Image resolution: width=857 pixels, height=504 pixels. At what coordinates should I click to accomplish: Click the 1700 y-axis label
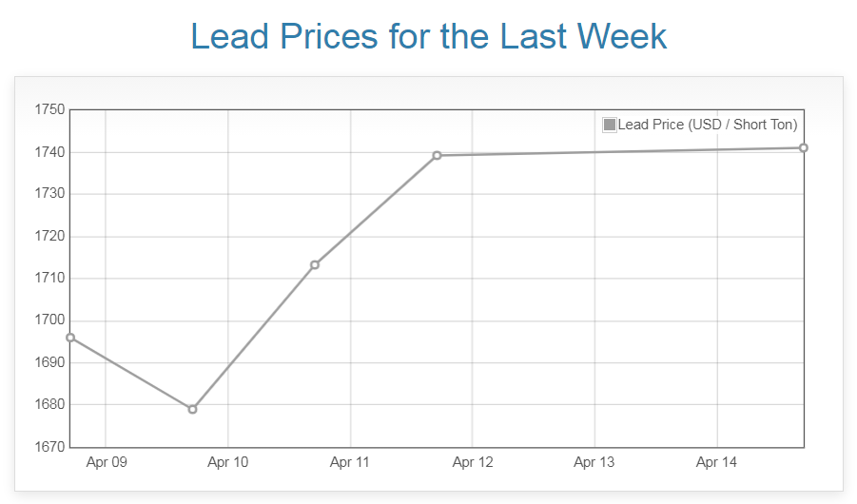[x=49, y=320]
